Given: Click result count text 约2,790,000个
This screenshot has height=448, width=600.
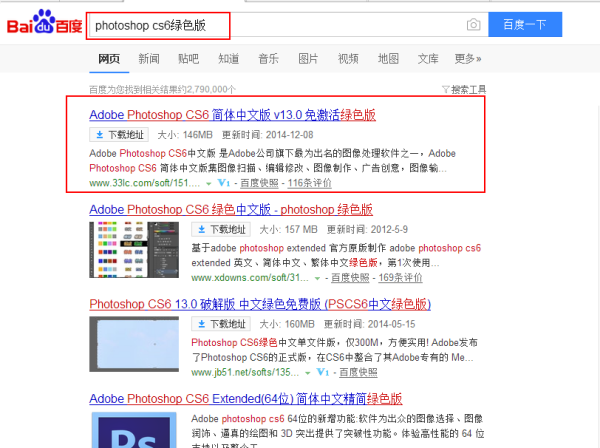Looking at the screenshot, I should [x=210, y=90].
